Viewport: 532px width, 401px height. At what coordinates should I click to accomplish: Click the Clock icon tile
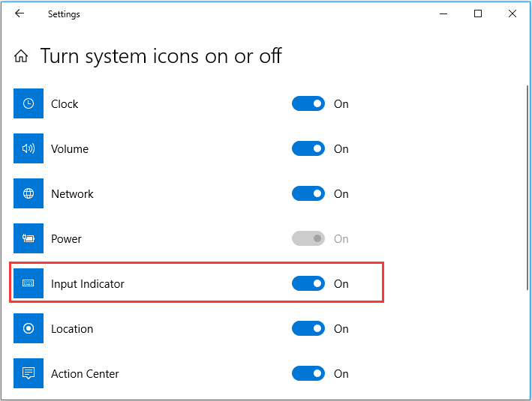[x=29, y=103]
